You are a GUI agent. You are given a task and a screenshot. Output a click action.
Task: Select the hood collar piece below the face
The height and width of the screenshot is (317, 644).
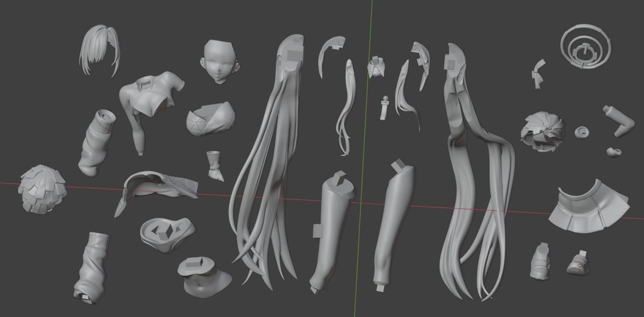211,118
